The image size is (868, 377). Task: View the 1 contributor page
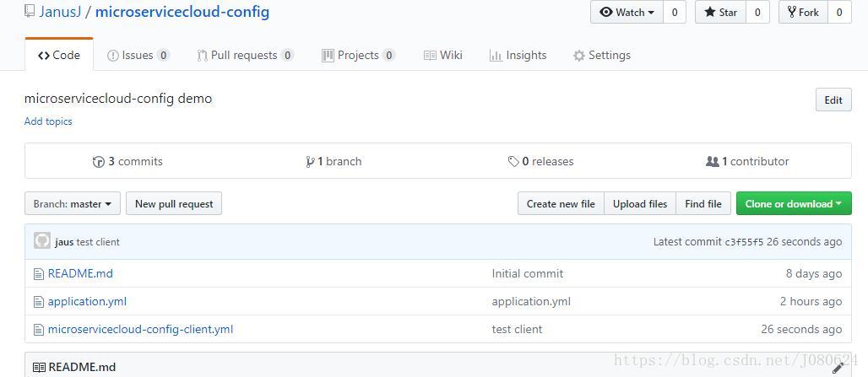(747, 161)
